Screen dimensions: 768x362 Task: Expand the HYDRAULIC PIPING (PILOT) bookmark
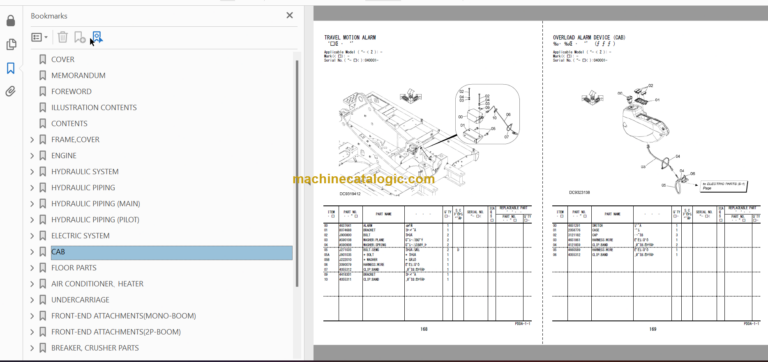32,219
